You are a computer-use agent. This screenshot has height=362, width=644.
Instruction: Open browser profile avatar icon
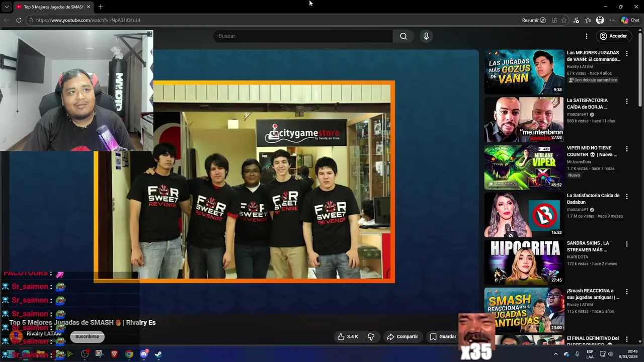600,20
